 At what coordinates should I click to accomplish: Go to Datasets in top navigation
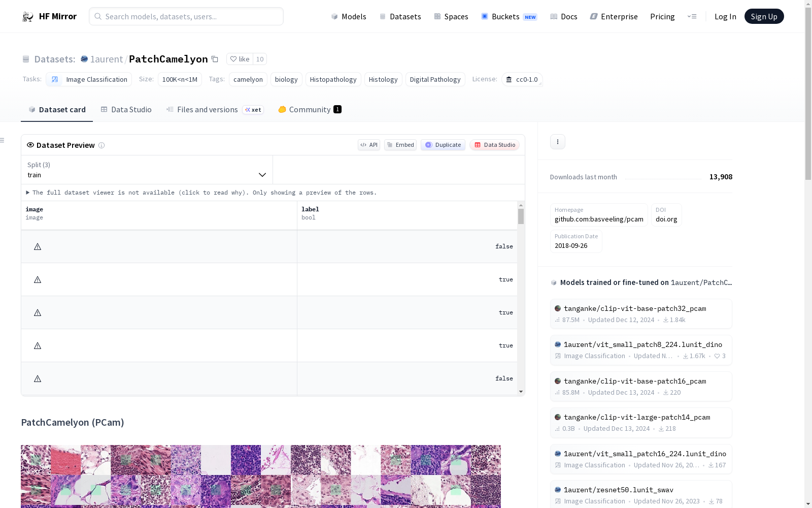(x=400, y=16)
